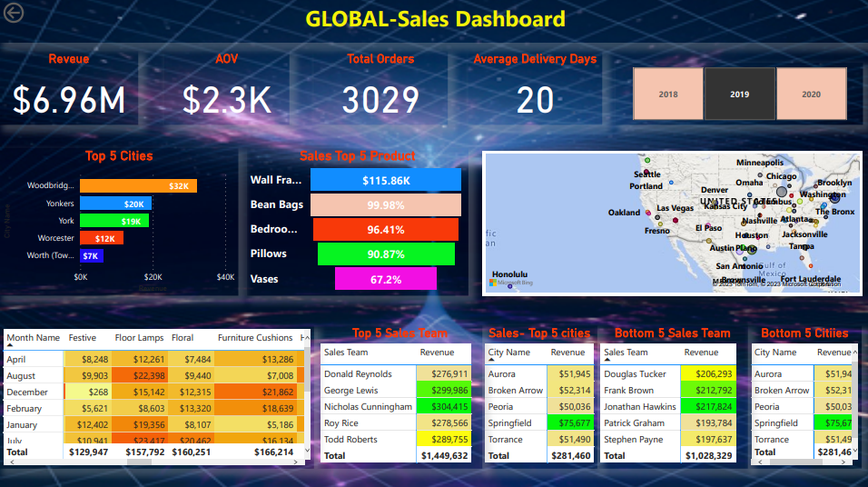Click Bottom 5 Cities scroll up arrow
The height and width of the screenshot is (487, 868).
[854, 352]
